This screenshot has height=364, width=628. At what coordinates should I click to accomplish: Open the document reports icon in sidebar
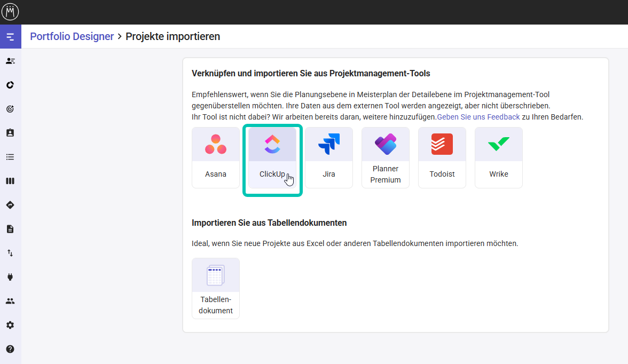[x=11, y=229]
